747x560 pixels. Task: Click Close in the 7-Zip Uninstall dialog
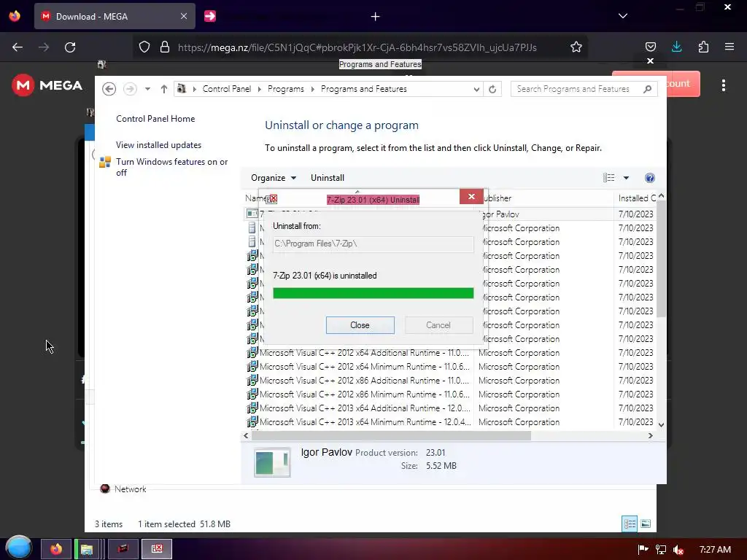point(360,325)
